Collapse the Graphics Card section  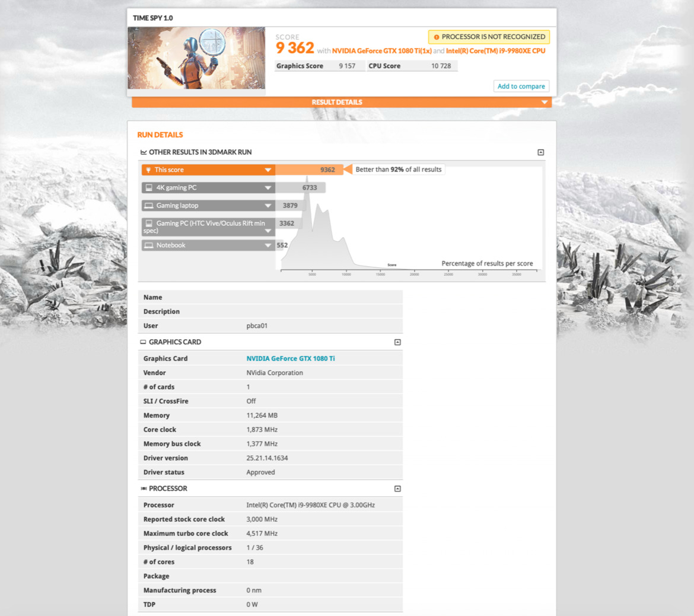tap(397, 342)
